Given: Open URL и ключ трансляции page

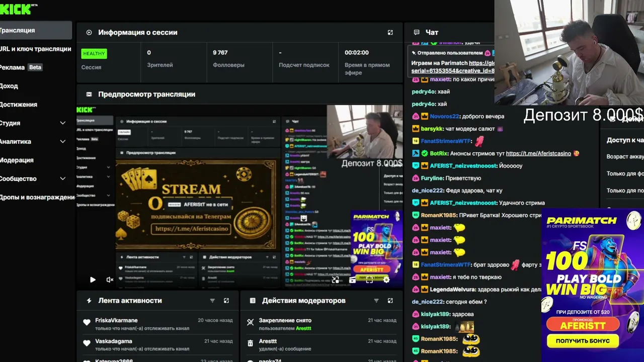Looking at the screenshot, I should tap(35, 49).
